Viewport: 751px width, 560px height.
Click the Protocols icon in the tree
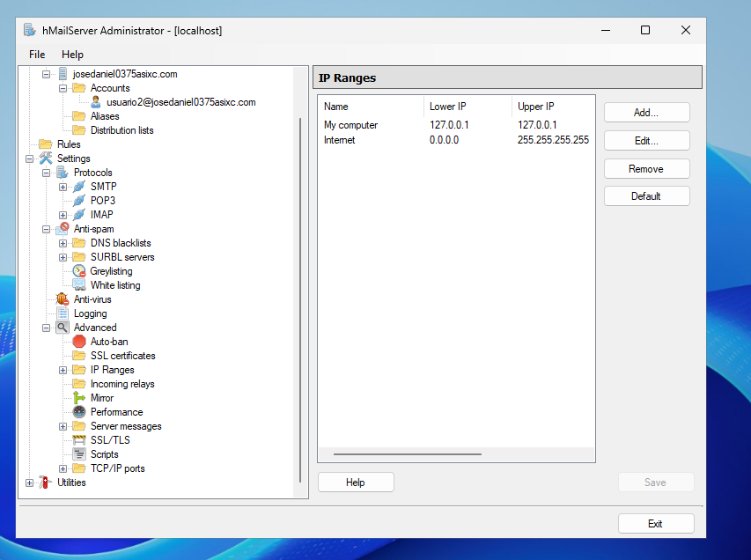63,173
